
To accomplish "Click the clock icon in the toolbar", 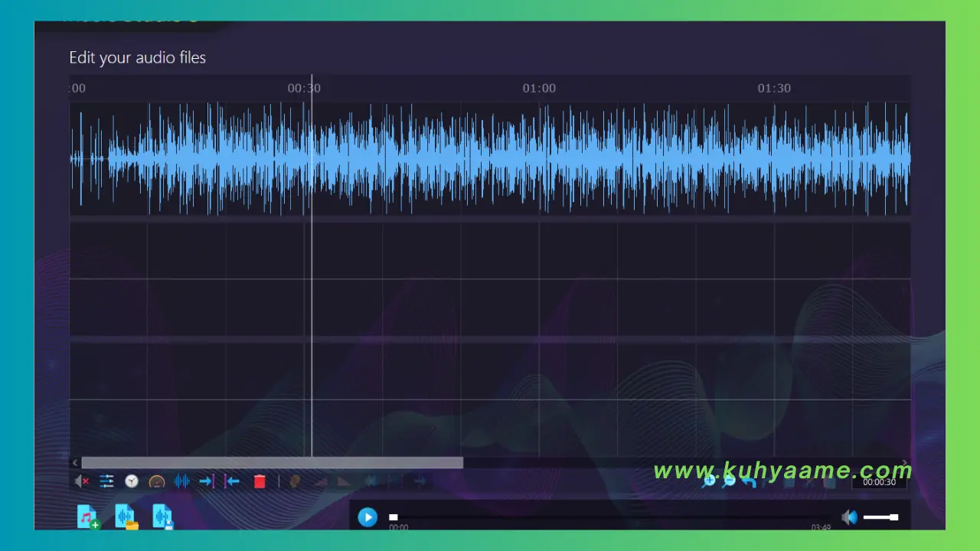I will [x=132, y=481].
